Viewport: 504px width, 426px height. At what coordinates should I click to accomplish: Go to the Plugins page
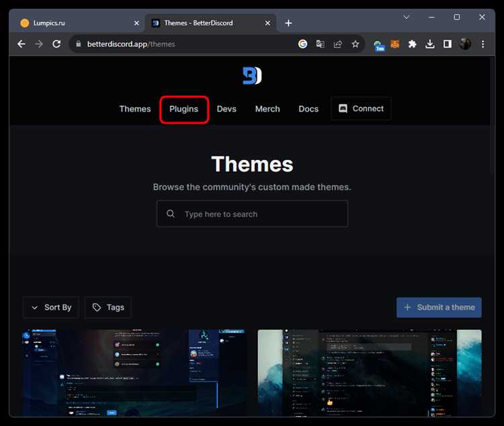click(x=183, y=109)
